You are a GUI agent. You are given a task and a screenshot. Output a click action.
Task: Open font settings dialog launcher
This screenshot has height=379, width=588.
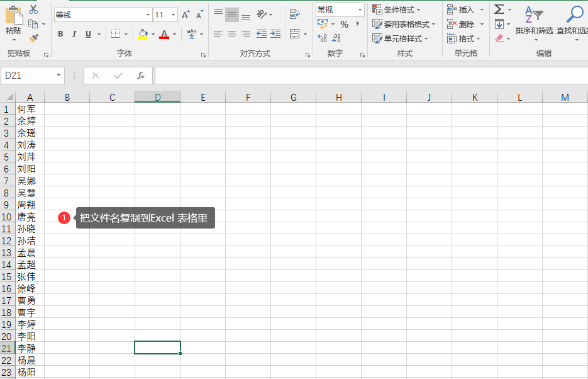pyautogui.click(x=203, y=55)
